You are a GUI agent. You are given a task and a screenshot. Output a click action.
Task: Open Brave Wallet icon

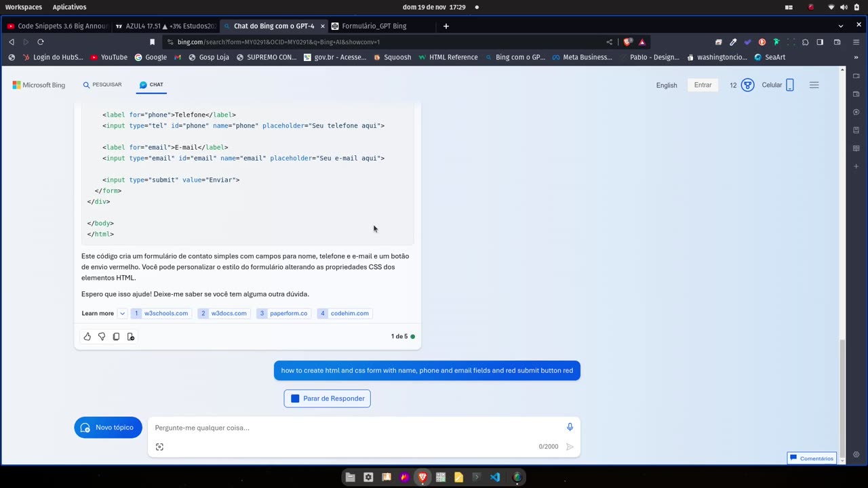tap(837, 42)
